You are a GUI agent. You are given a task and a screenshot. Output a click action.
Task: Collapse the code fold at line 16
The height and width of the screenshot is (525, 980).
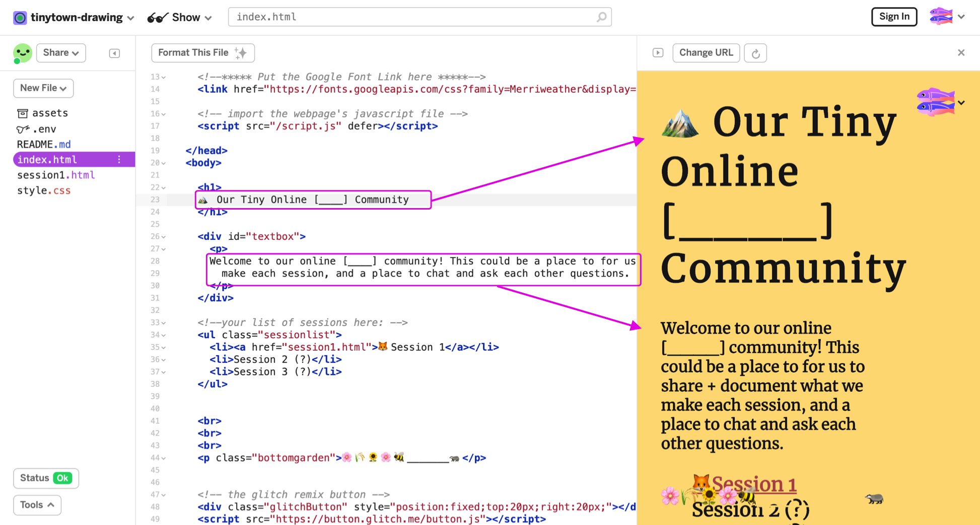164,114
